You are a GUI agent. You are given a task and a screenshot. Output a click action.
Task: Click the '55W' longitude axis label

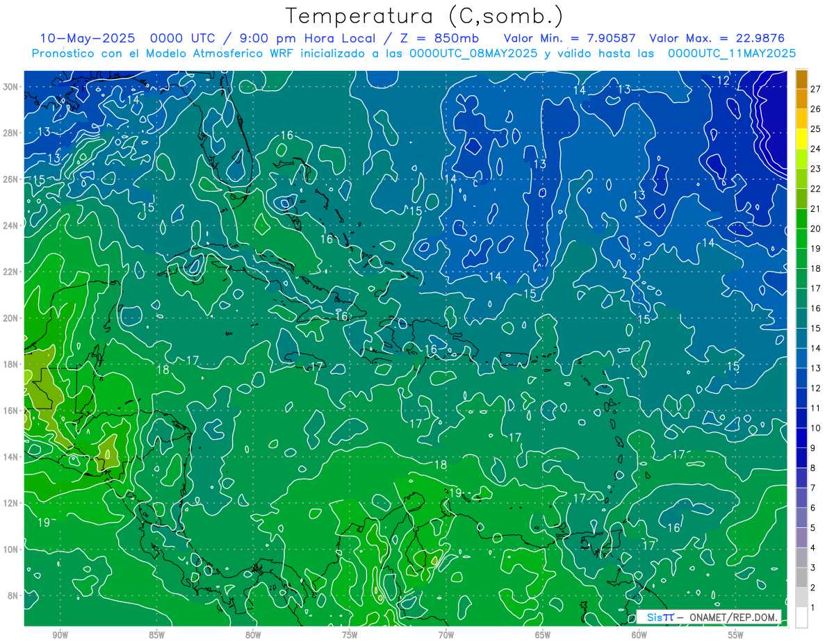(736, 635)
